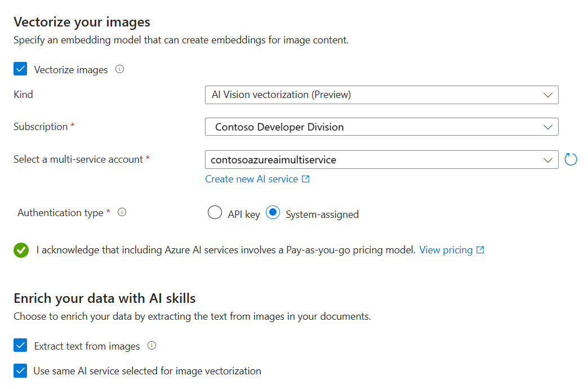Click info icon next to Extract text from images
This screenshot has height=389, width=588.
pos(152,346)
